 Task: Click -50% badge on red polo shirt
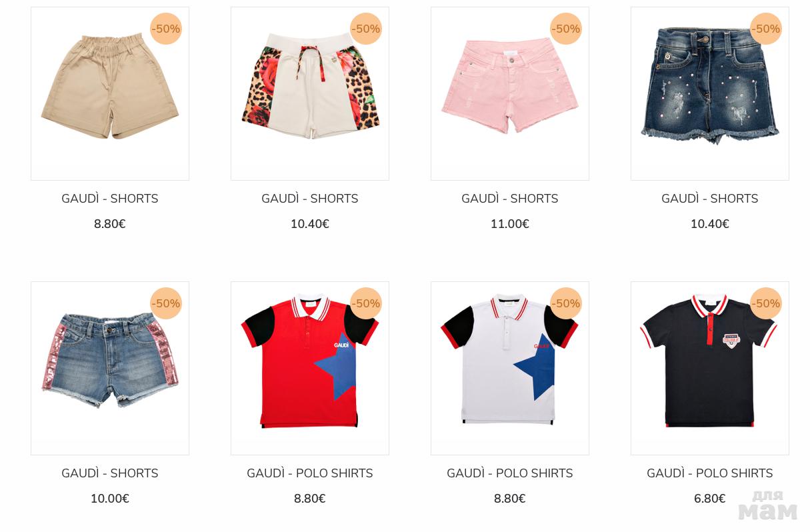pyautogui.click(x=366, y=303)
